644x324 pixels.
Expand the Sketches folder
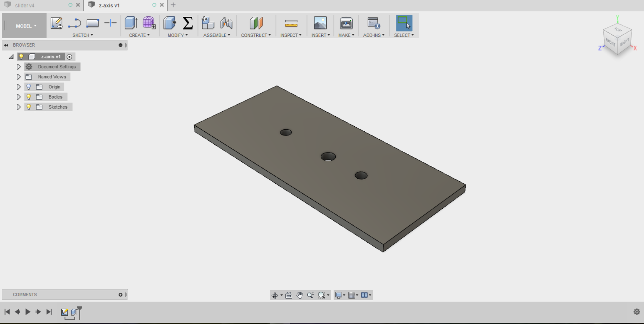[19, 107]
